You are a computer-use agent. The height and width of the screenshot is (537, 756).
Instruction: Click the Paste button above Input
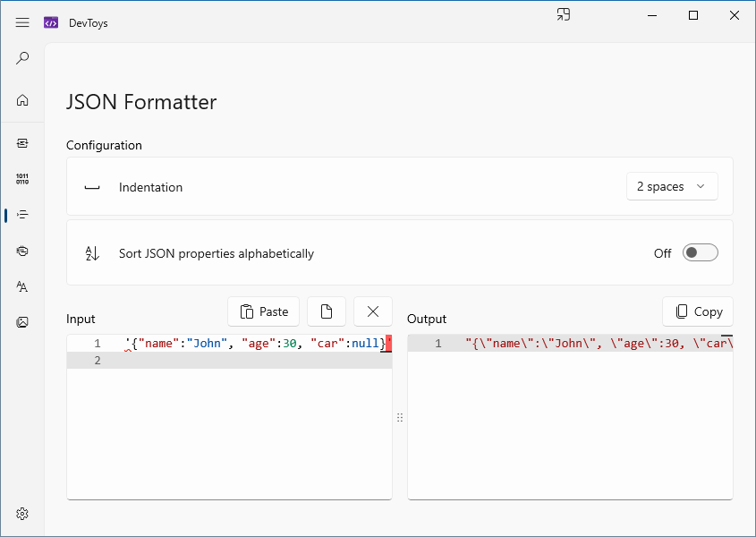(264, 311)
